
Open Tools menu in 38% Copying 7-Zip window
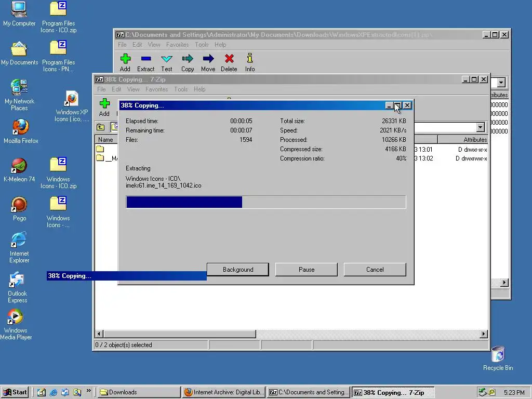click(181, 89)
